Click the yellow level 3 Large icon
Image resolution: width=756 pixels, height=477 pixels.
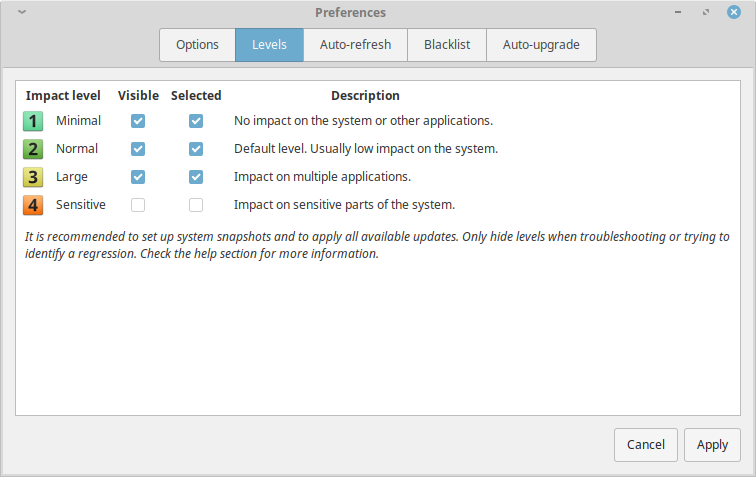(x=34, y=177)
